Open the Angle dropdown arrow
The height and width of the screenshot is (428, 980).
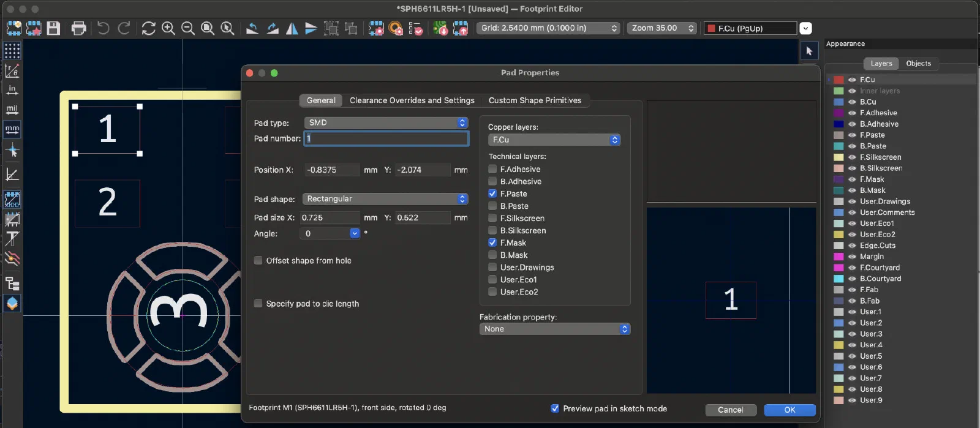[x=355, y=233]
